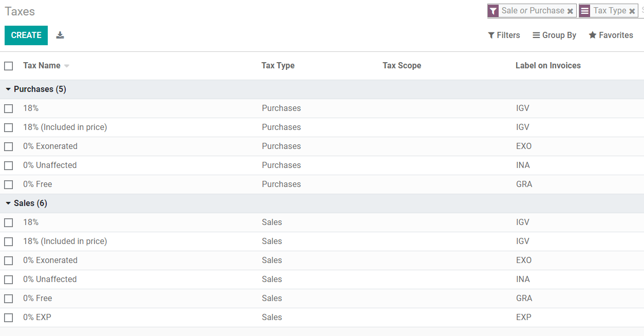Tick the 18% (Included in price) Sales checkbox
This screenshot has width=644, height=336.
(x=9, y=241)
